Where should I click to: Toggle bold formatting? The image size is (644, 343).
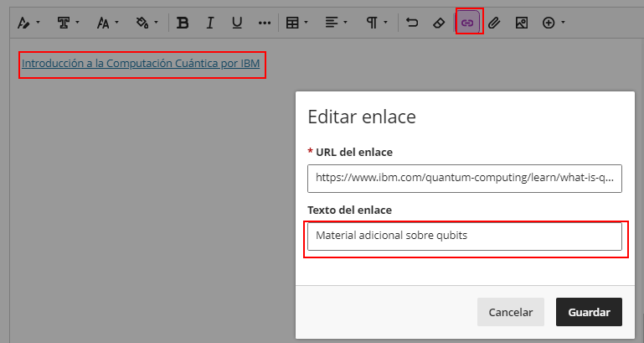[183, 23]
